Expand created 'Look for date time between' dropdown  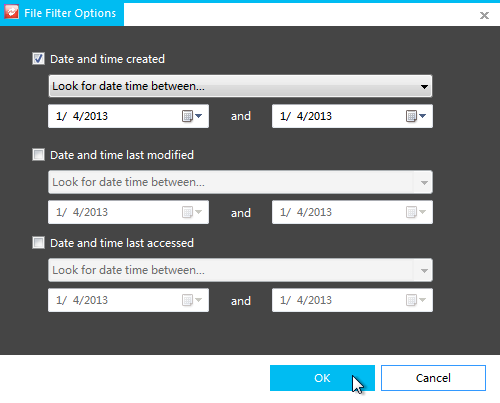pos(240,86)
